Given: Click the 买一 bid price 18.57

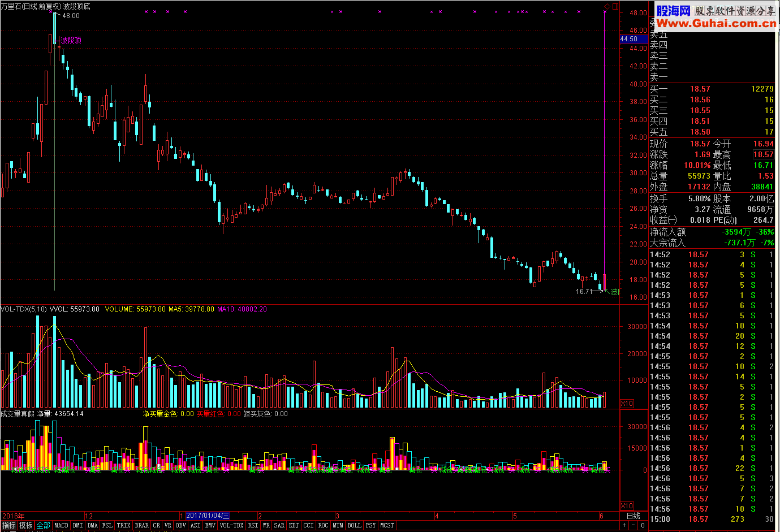Looking at the screenshot, I should point(700,89).
